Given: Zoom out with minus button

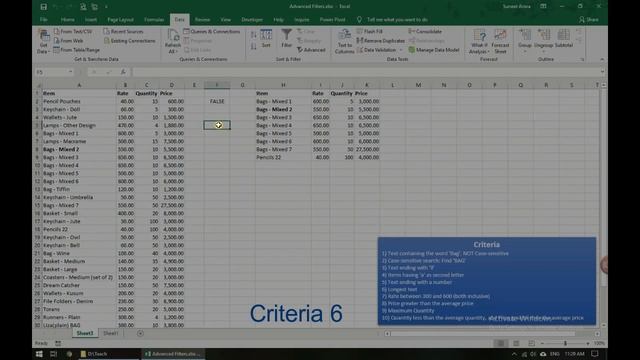Looking at the screenshot, I should 542,344.
